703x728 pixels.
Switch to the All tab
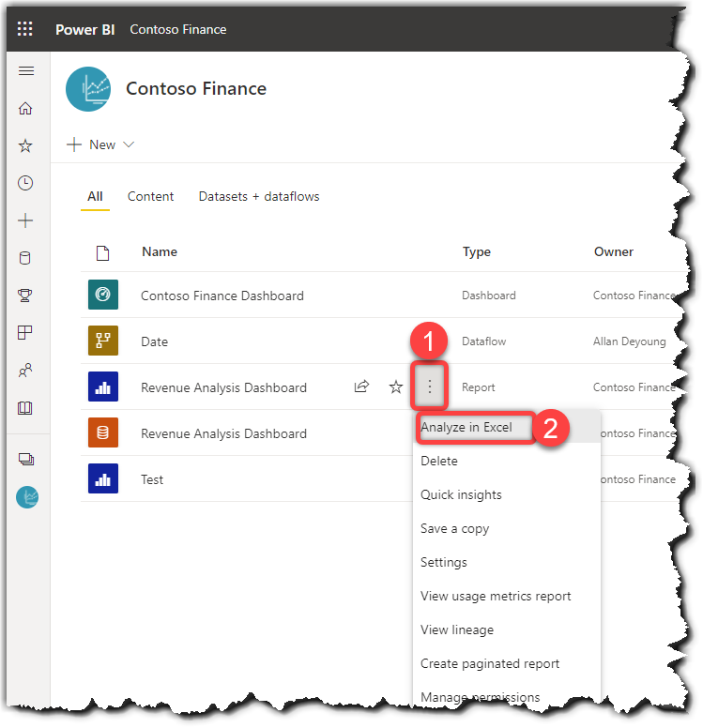point(95,196)
